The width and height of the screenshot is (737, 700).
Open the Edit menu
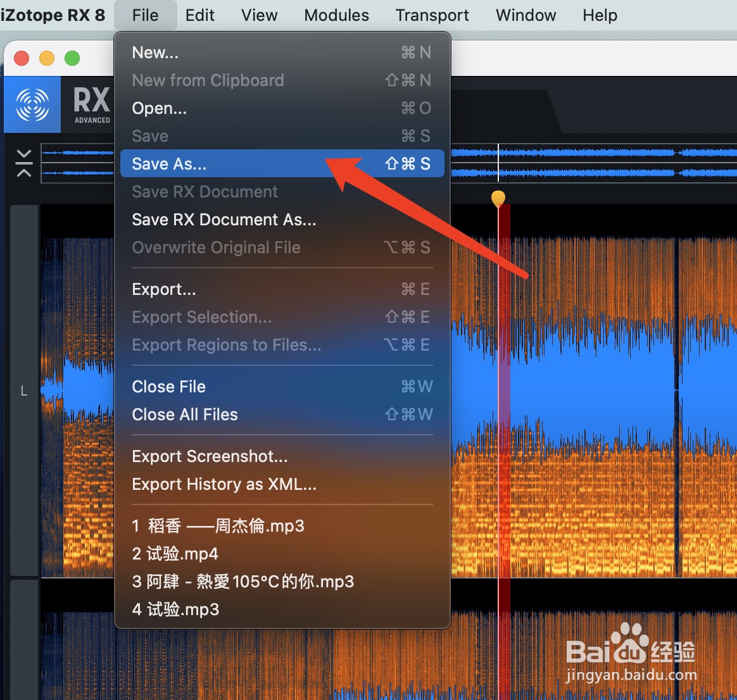click(x=199, y=15)
